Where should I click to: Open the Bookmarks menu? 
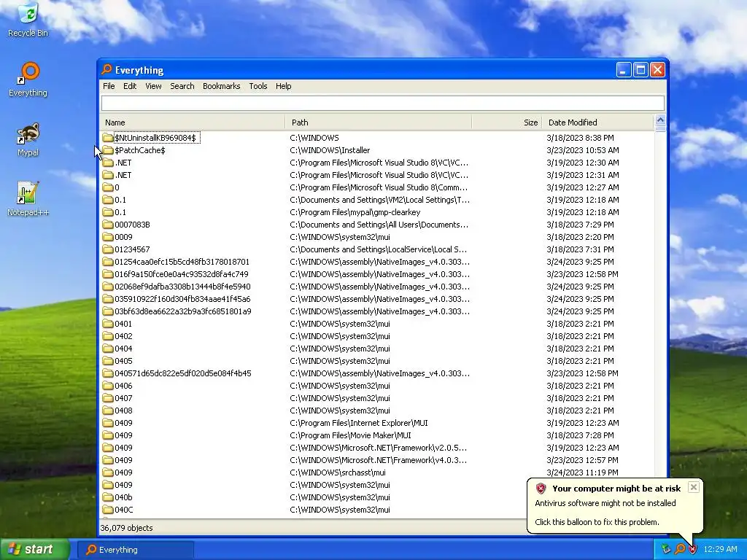click(x=222, y=86)
